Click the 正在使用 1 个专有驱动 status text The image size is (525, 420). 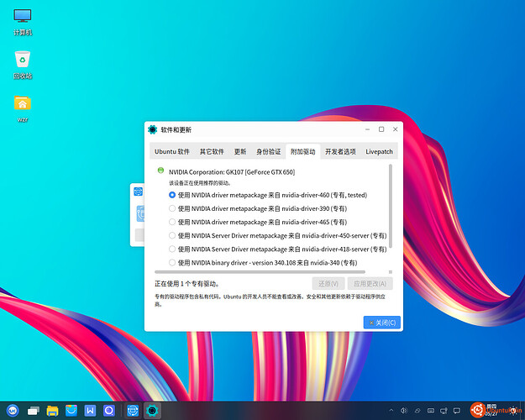click(186, 284)
